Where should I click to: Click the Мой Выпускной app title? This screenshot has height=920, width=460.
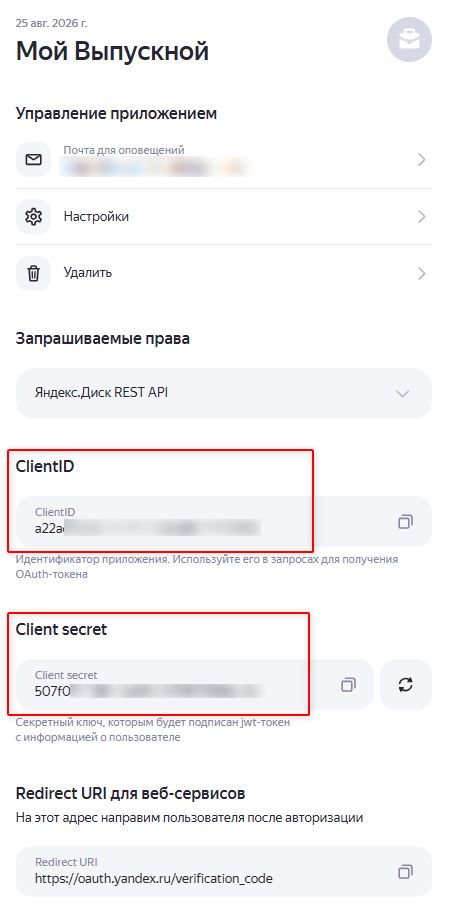click(x=112, y=52)
